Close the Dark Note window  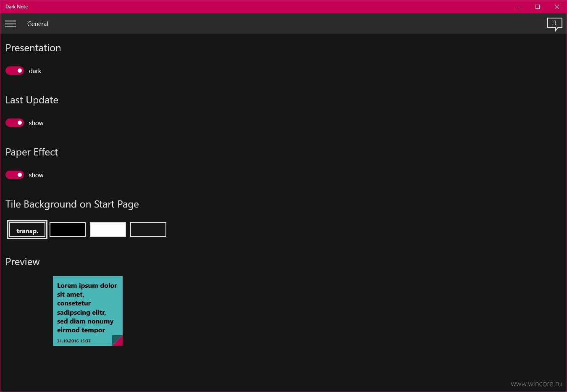[x=557, y=7]
